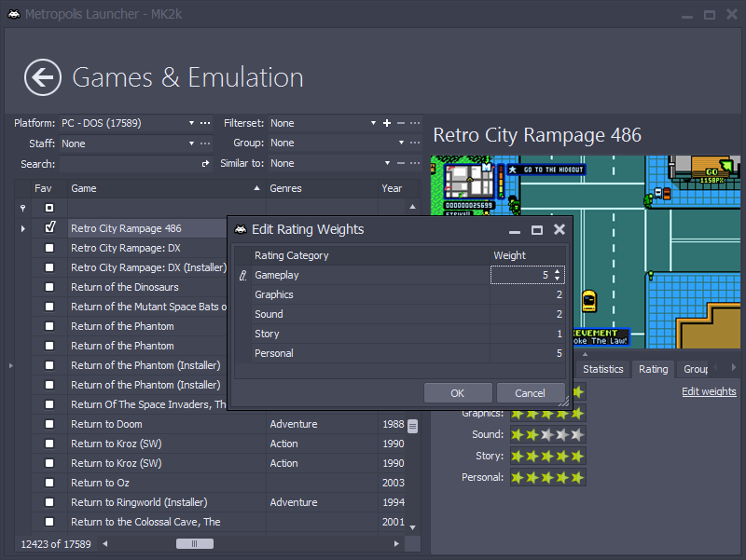Uncheck favorite for Retro City Rampage 486
The width and height of the screenshot is (746, 560).
(49, 227)
